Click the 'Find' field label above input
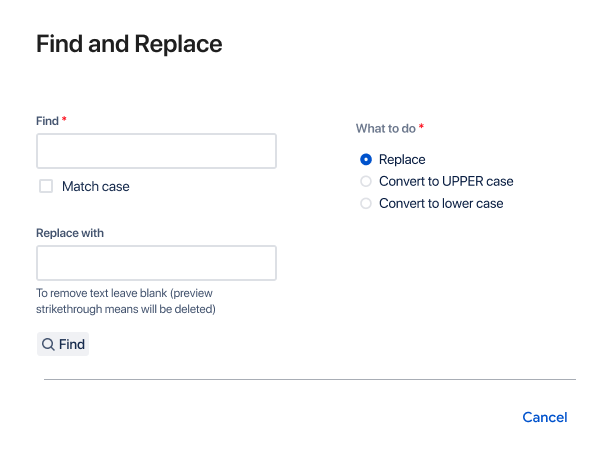 (47, 121)
